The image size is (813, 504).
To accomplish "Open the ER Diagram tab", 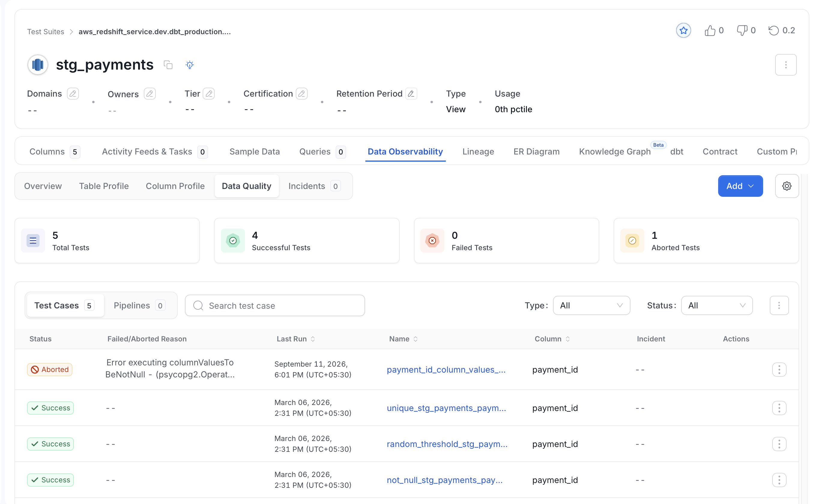I will click(536, 152).
